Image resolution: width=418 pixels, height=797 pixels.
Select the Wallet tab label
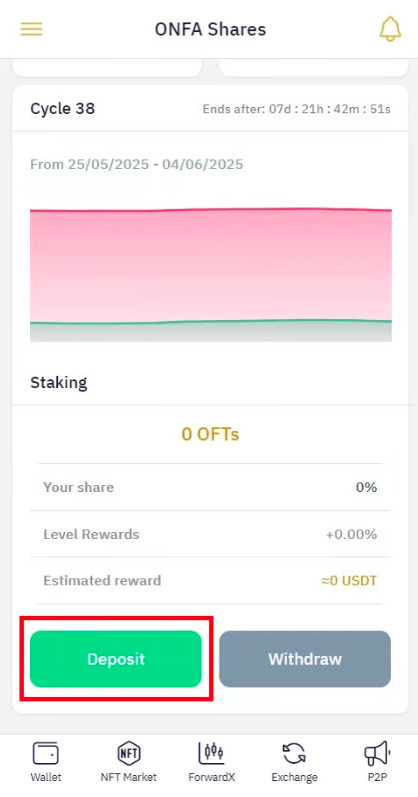46,777
